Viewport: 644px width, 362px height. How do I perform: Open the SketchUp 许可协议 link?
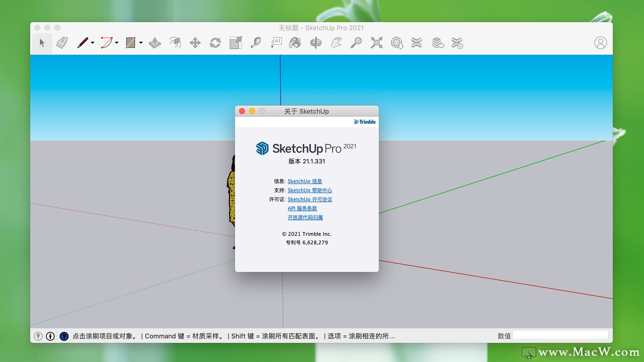310,199
